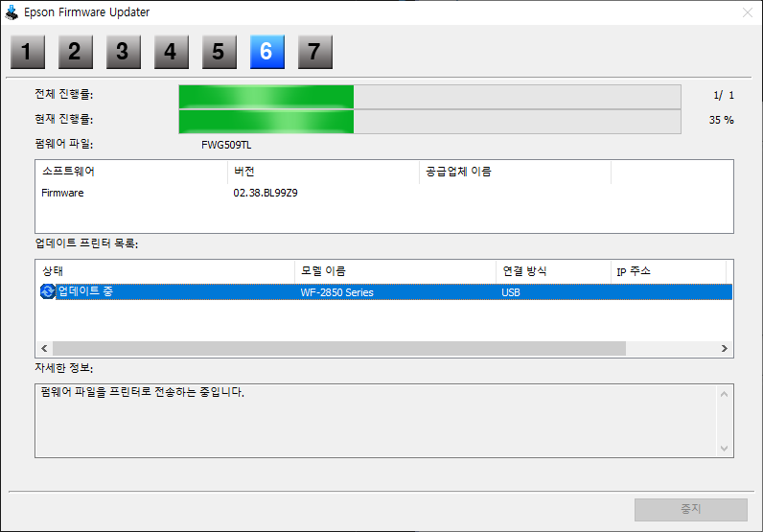
Task: Click the step 1 number icon
Action: coord(28,52)
